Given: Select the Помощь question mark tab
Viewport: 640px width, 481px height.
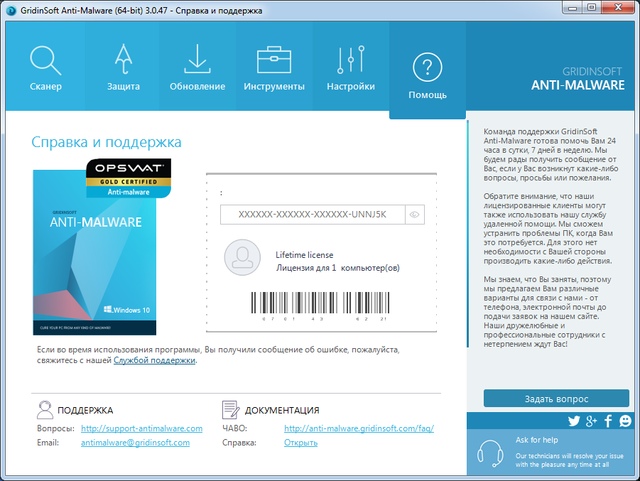Looking at the screenshot, I should (427, 71).
